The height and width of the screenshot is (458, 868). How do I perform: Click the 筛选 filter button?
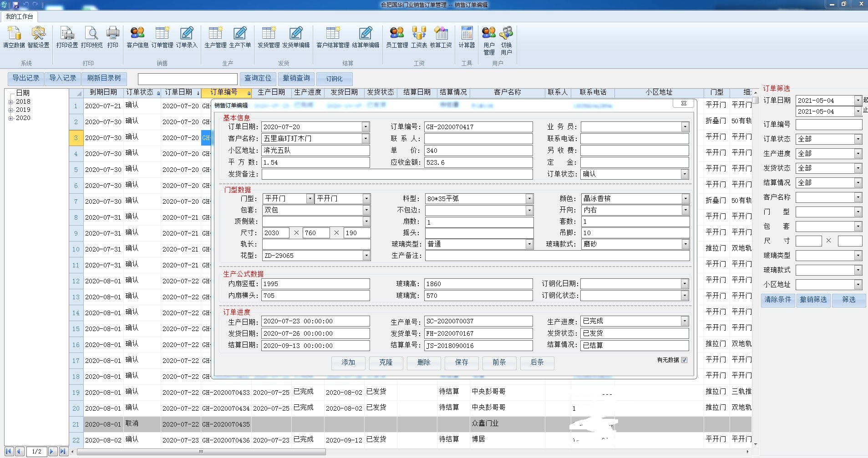coord(849,300)
